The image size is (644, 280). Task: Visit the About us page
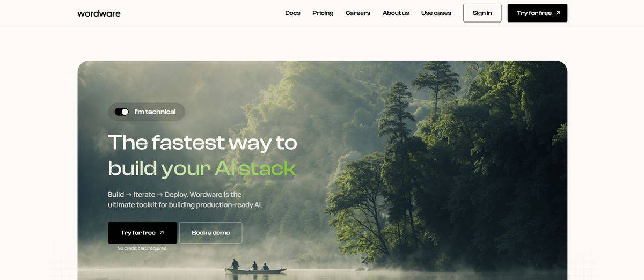(x=396, y=13)
